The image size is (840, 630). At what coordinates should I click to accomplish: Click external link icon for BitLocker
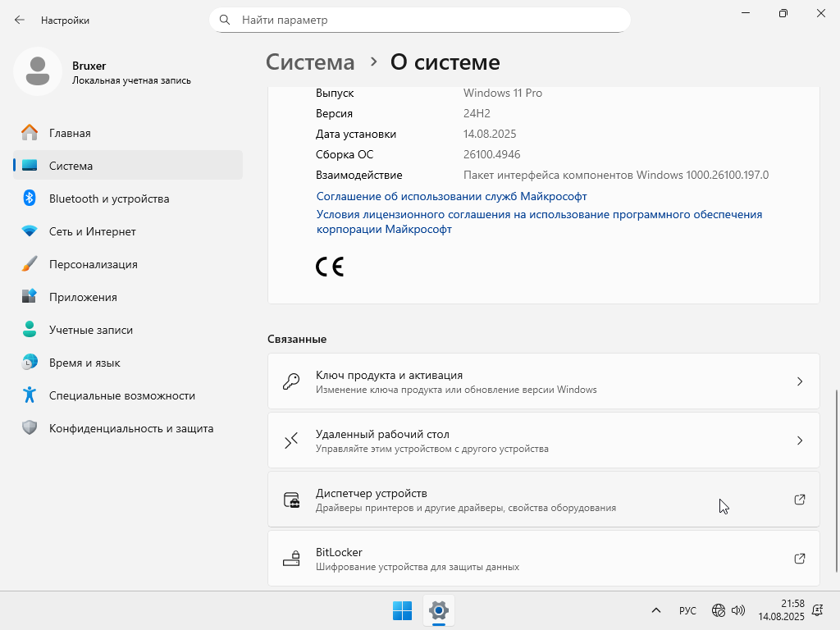[799, 558]
